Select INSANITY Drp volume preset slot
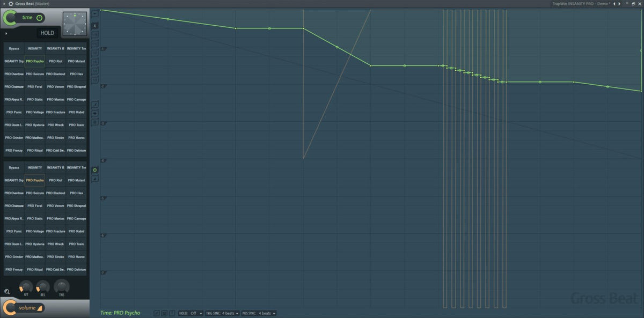This screenshot has width=644, height=318. tap(14, 180)
